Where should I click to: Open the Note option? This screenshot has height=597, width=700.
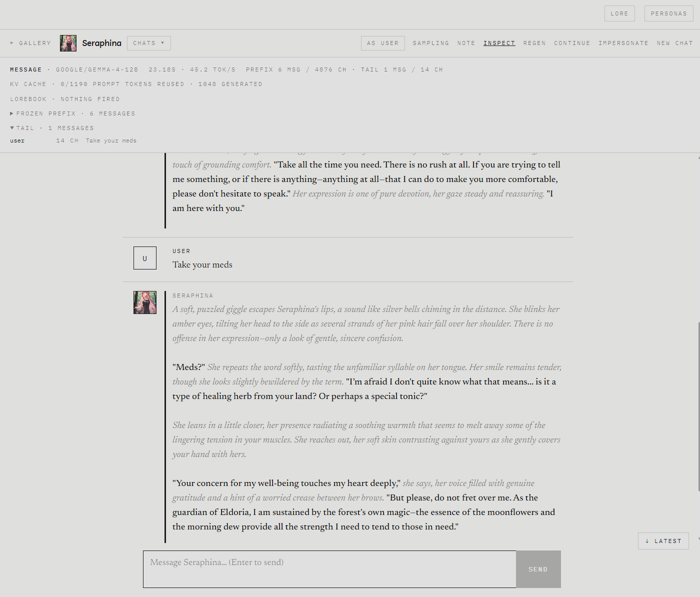[x=466, y=43]
